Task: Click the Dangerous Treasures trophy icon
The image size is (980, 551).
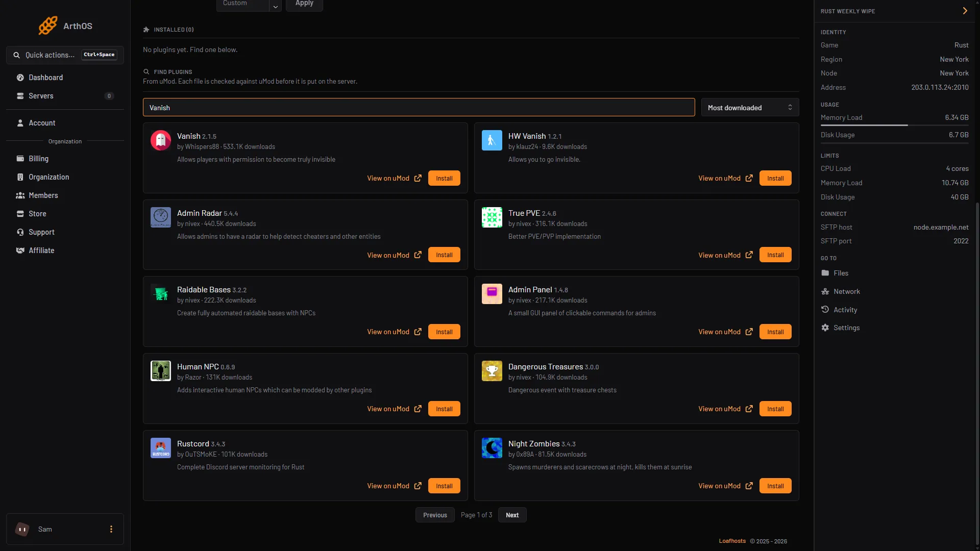Action: [x=492, y=371]
